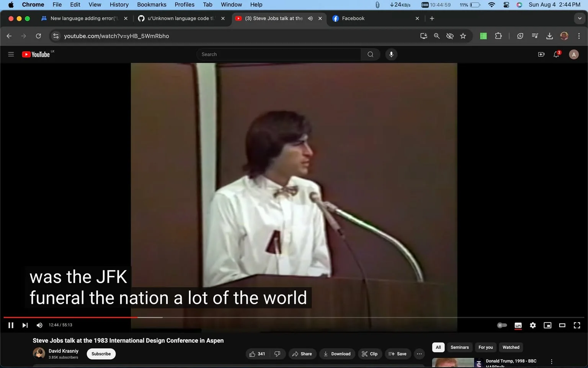
Task: Enable miniplayer mode
Action: point(547,325)
